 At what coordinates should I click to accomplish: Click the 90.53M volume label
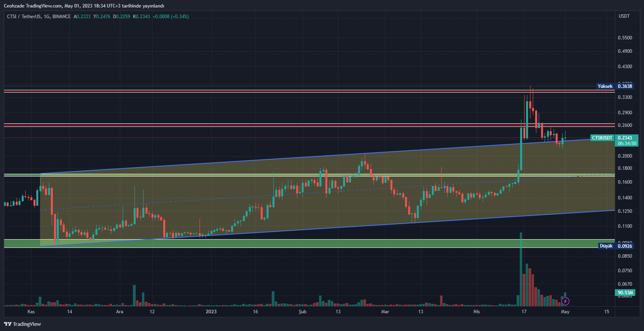click(625, 293)
